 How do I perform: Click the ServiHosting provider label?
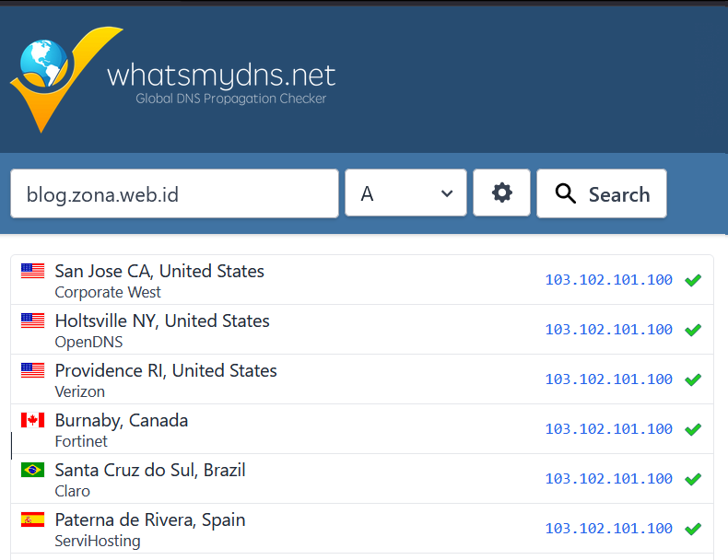[x=98, y=541]
